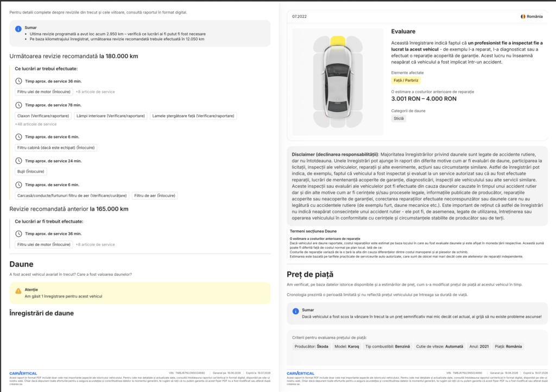Click the carVertical logo in right page footer
556x392 pixels.
(300, 373)
